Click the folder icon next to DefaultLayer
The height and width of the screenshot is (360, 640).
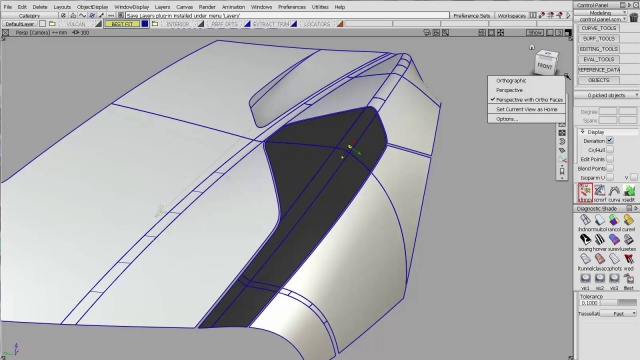(52, 24)
